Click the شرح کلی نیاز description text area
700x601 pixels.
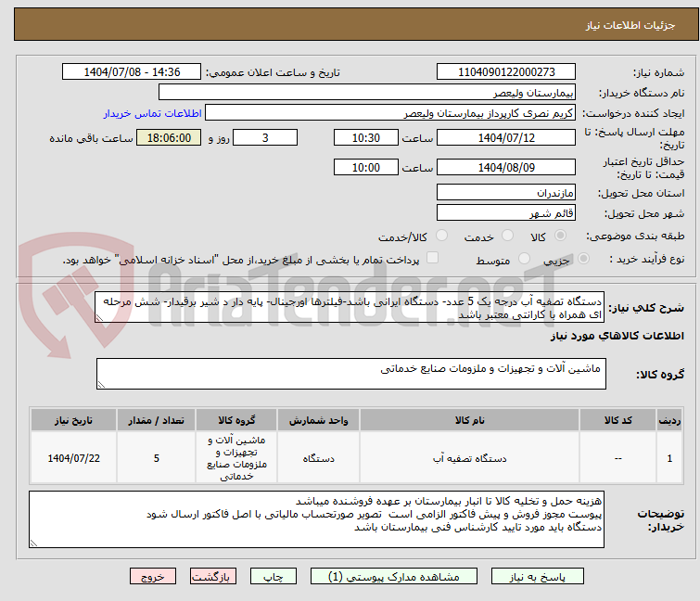coord(350,308)
